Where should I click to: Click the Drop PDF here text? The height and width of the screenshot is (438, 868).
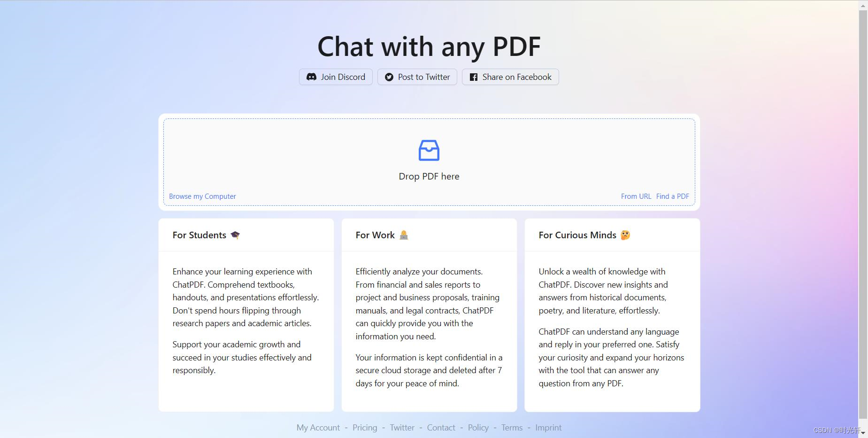[x=429, y=176]
